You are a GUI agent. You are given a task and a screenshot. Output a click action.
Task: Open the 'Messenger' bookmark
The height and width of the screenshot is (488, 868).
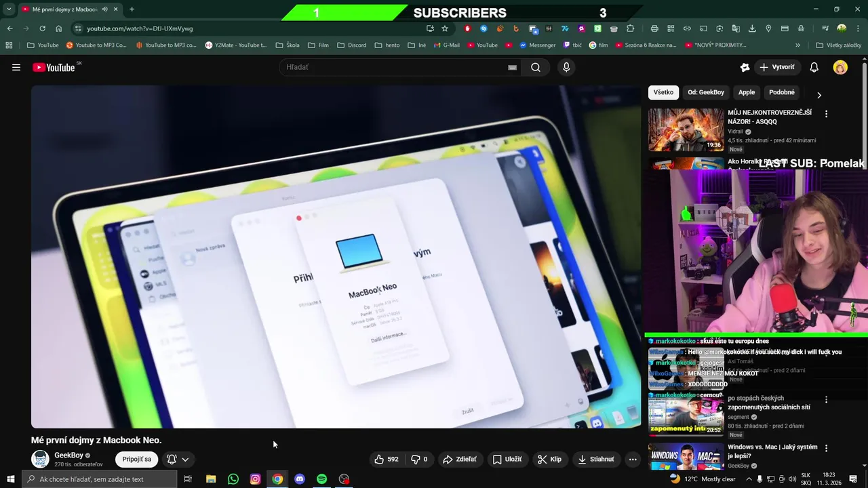click(537, 45)
